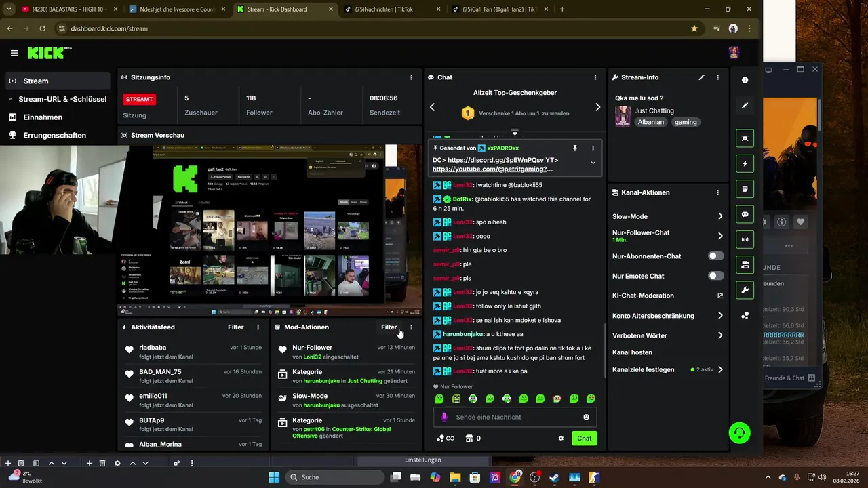This screenshot has width=868, height=488.
Task: Open Kanal-Aktionen panel three-dot menu
Action: tap(718, 192)
